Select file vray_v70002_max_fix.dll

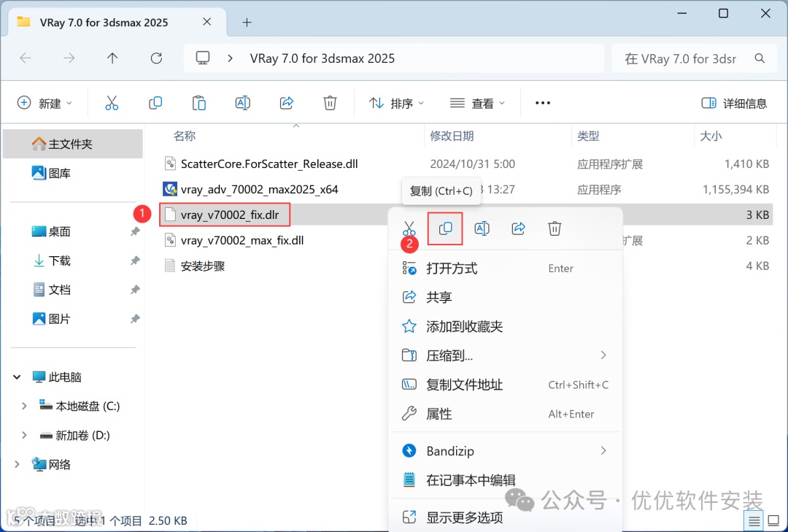[x=242, y=240]
